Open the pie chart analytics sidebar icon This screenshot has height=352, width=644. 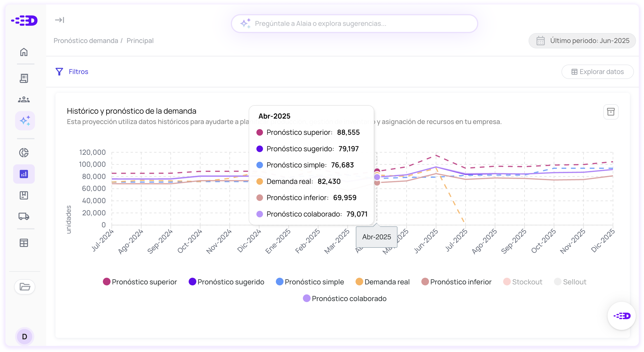click(x=24, y=152)
